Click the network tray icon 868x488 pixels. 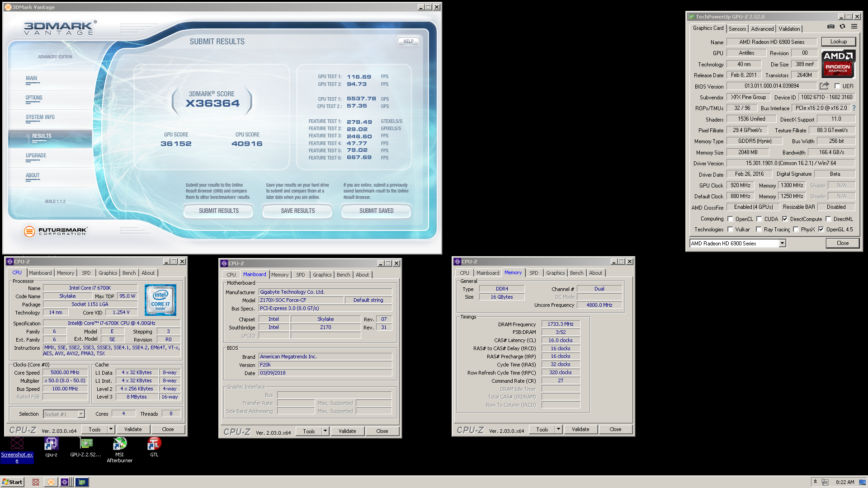[825, 482]
